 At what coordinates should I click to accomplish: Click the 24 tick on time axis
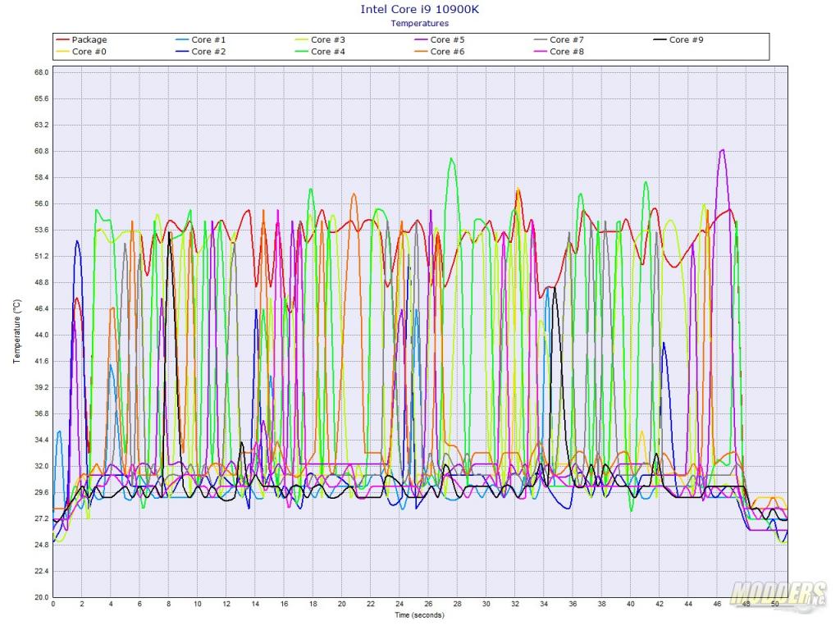(x=399, y=604)
